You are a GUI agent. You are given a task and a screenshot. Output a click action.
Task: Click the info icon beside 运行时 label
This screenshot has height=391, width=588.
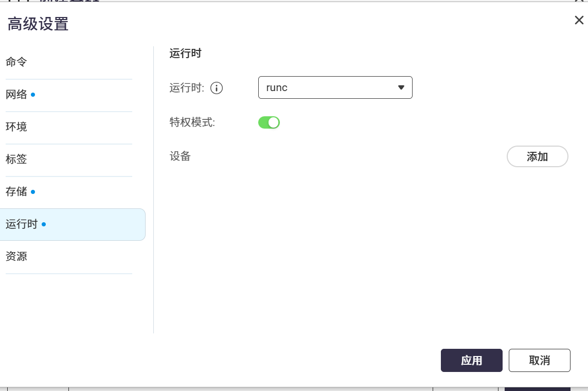[x=217, y=88]
